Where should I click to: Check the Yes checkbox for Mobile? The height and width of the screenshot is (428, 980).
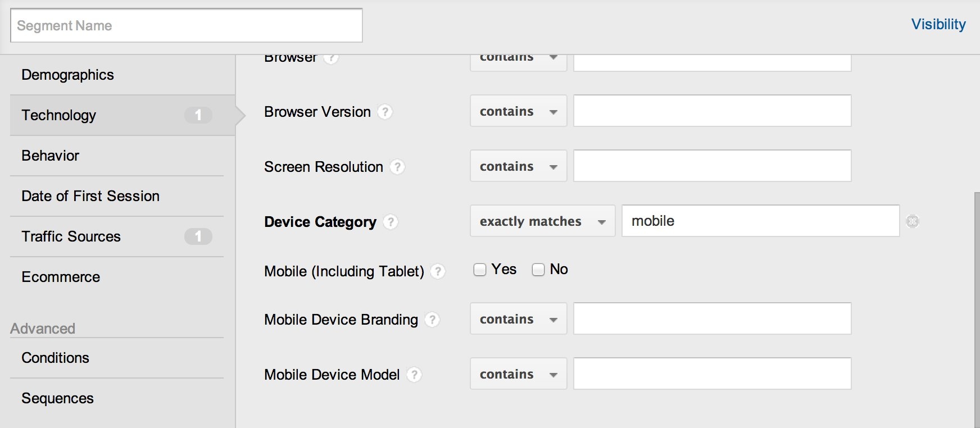coord(480,270)
